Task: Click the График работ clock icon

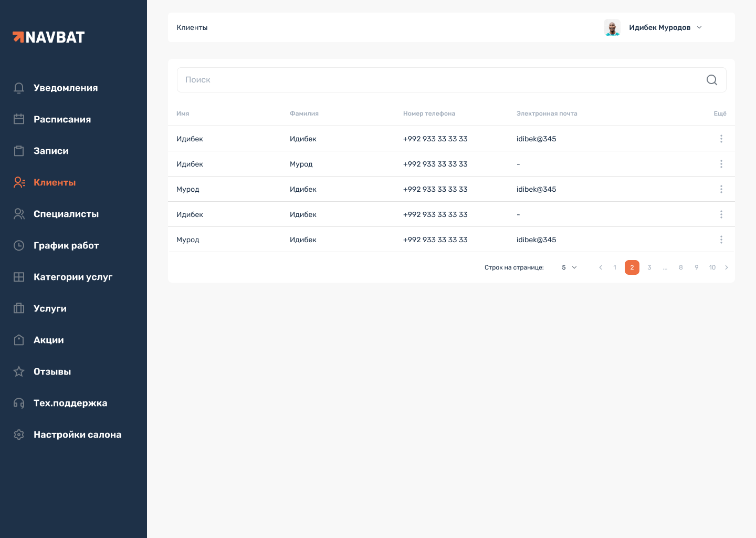Action: pos(19,245)
